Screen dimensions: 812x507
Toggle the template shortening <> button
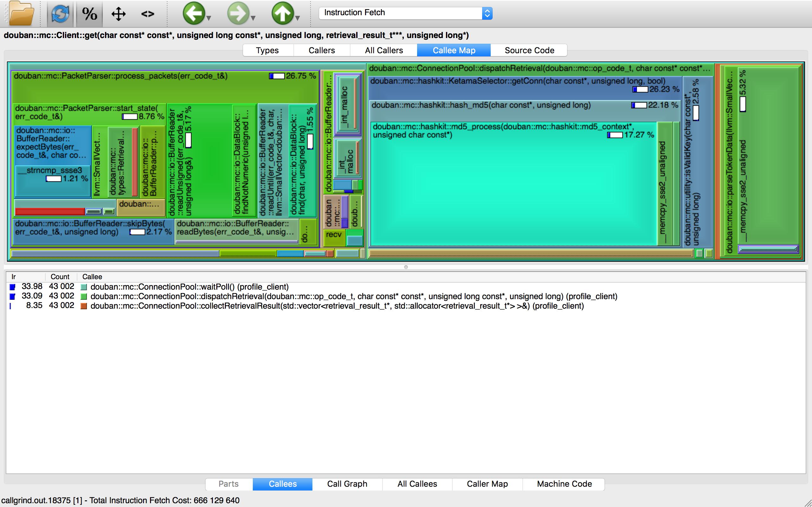pos(147,14)
